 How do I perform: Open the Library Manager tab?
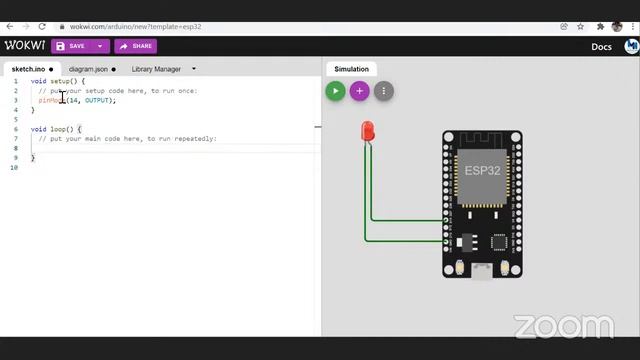(x=156, y=69)
